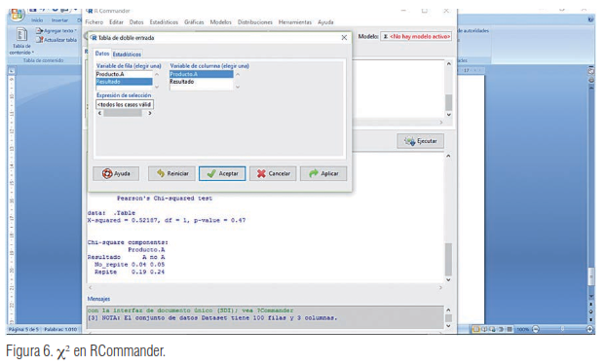Click the Office button in Word
Screen dimensions: 607x364
17,15
